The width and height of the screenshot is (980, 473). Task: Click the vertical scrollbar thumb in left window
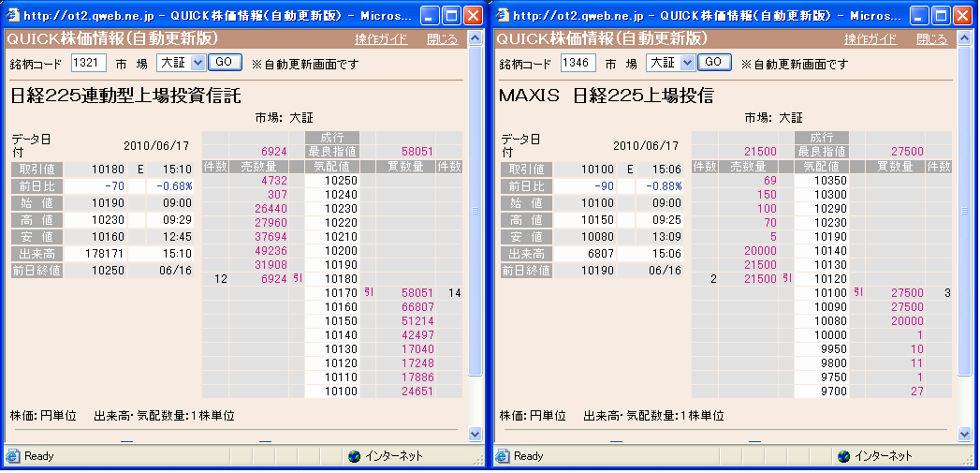[475, 212]
